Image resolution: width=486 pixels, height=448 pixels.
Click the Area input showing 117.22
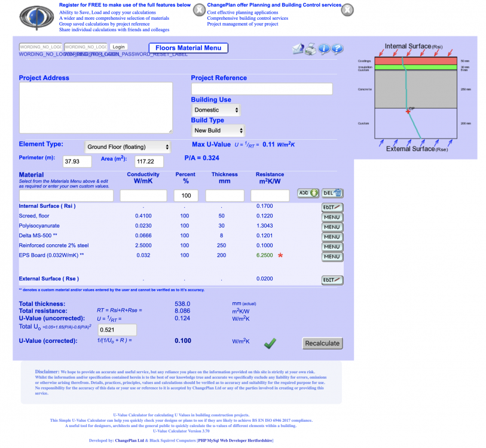[149, 161]
